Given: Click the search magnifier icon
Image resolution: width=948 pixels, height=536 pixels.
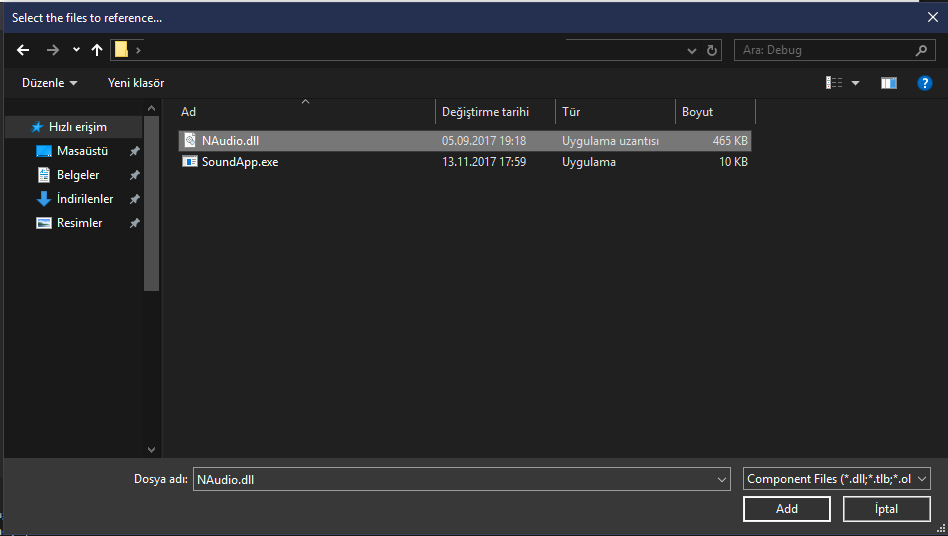Looking at the screenshot, I should (x=921, y=50).
